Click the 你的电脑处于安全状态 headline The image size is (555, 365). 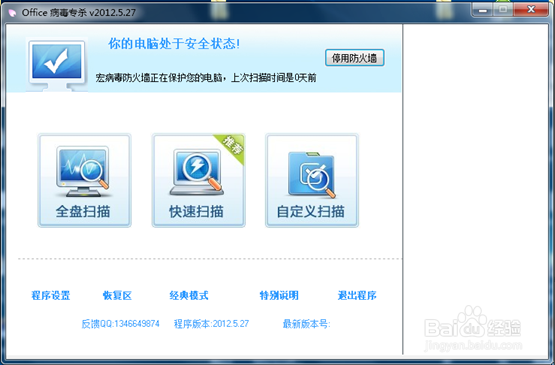point(174,44)
